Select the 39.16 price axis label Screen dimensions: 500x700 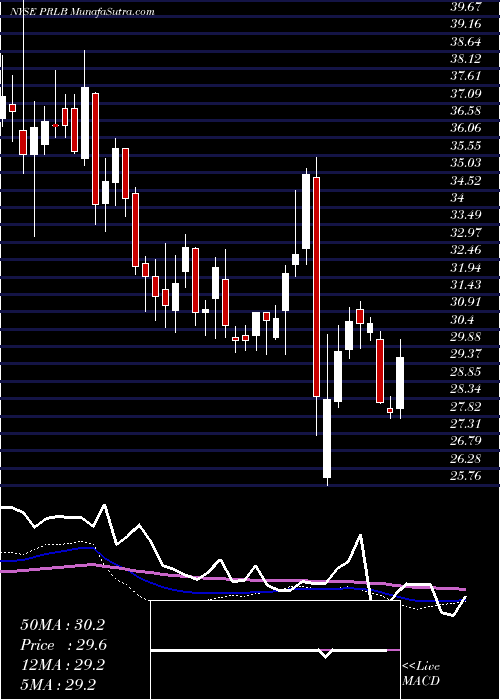pyautogui.click(x=466, y=24)
